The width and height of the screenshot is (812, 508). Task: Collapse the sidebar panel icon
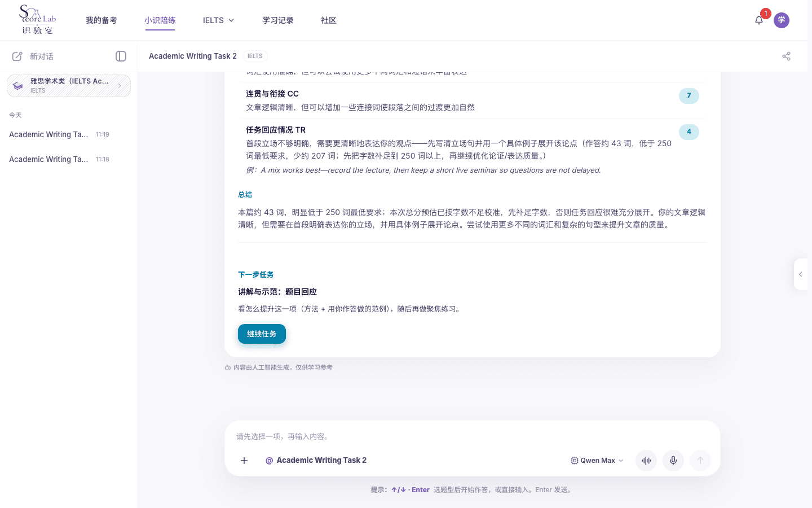coord(121,56)
